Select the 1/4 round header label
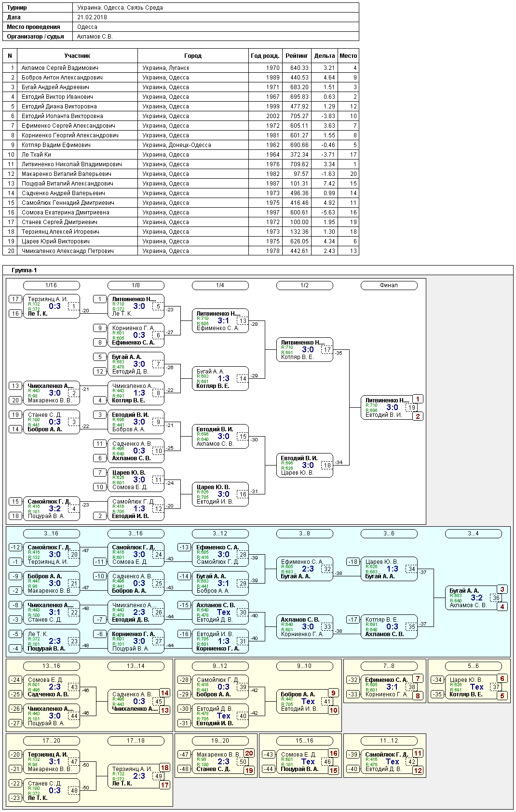 click(x=220, y=285)
